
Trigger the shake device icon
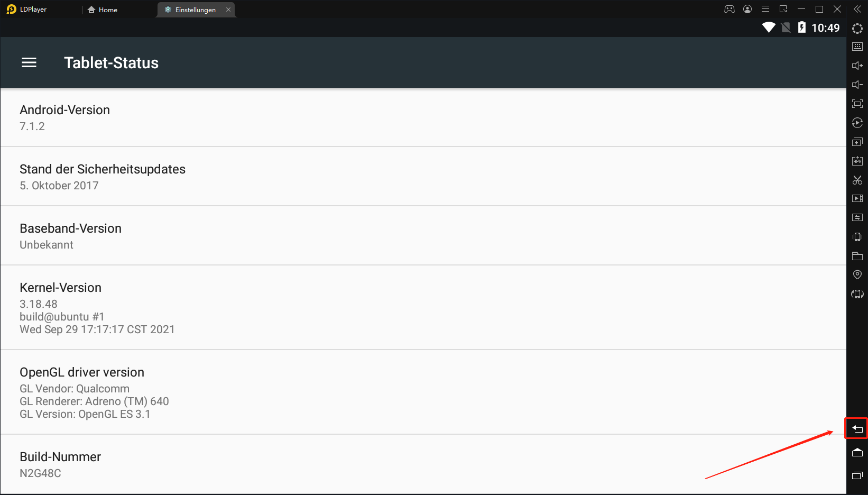click(x=857, y=236)
